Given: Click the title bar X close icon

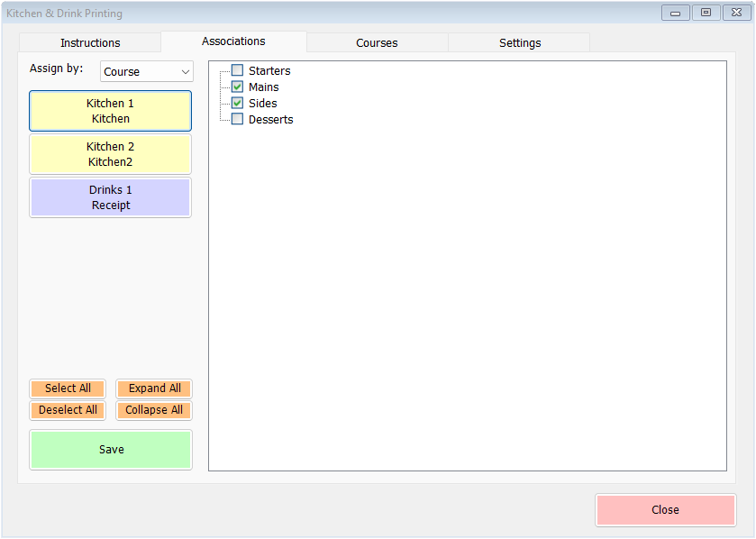Looking at the screenshot, I should pyautogui.click(x=736, y=13).
